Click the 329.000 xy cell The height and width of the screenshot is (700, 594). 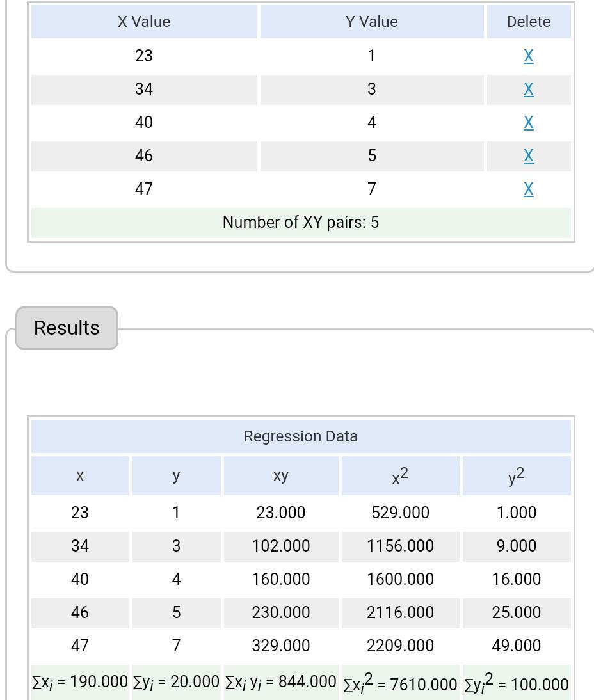(x=280, y=646)
